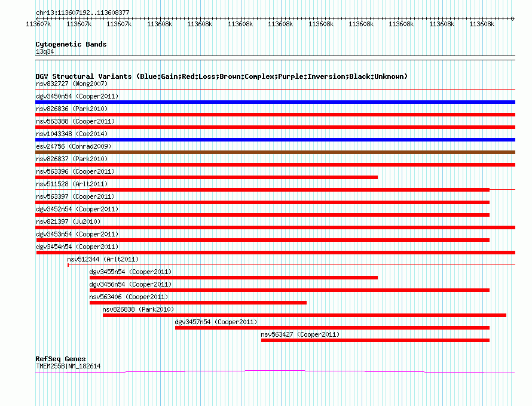
Task: Select the nsv563396 red loss bar
Action: click(x=206, y=177)
